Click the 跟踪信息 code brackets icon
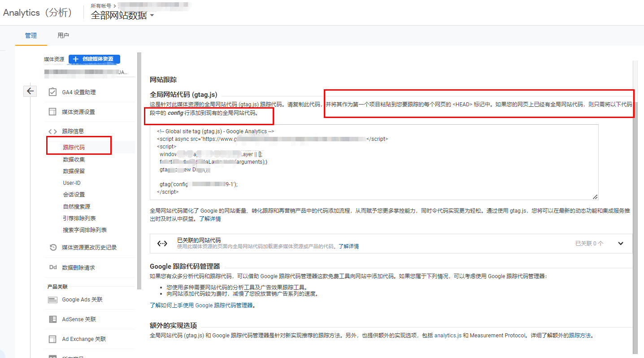 point(52,131)
